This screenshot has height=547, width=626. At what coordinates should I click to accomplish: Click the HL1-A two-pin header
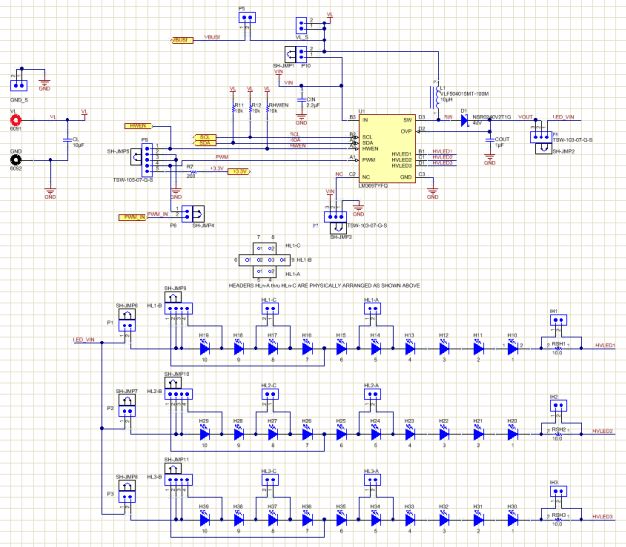[372, 309]
